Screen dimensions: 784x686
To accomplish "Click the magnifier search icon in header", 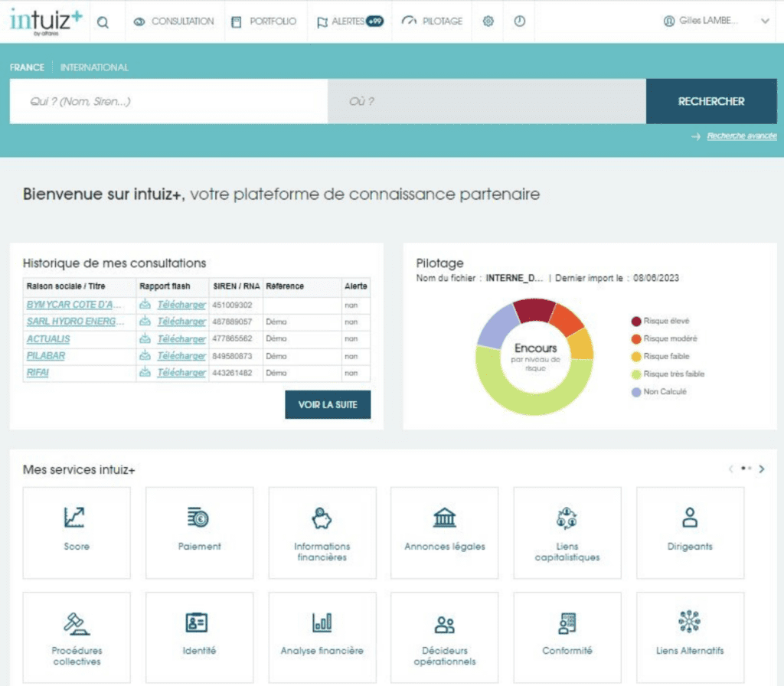I will [103, 22].
